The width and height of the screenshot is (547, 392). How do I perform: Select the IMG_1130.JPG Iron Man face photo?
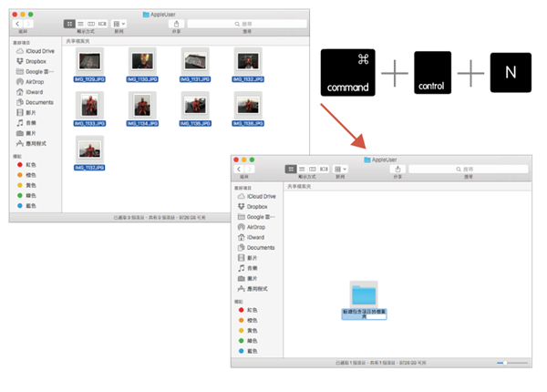coord(142,61)
